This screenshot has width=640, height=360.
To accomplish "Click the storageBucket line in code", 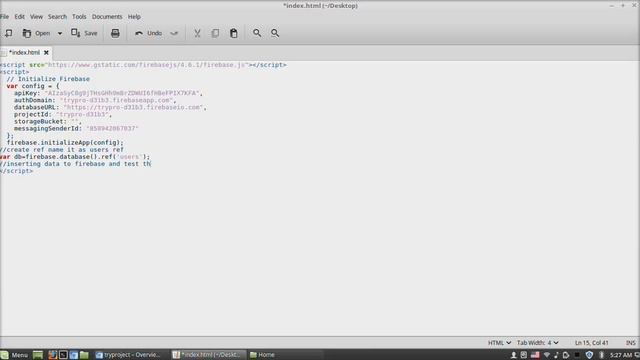I will click(48, 122).
